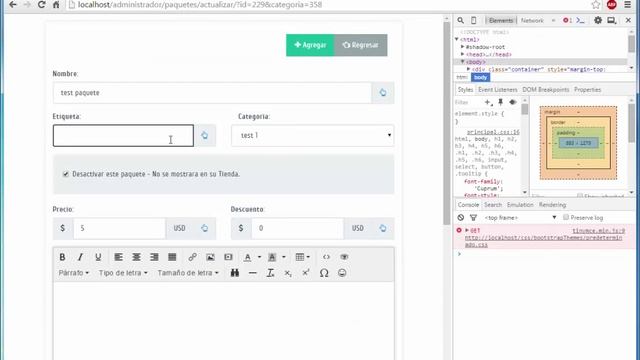This screenshot has width=640, height=360.
Task: Click in the Nombre input field
Action: tap(212, 93)
